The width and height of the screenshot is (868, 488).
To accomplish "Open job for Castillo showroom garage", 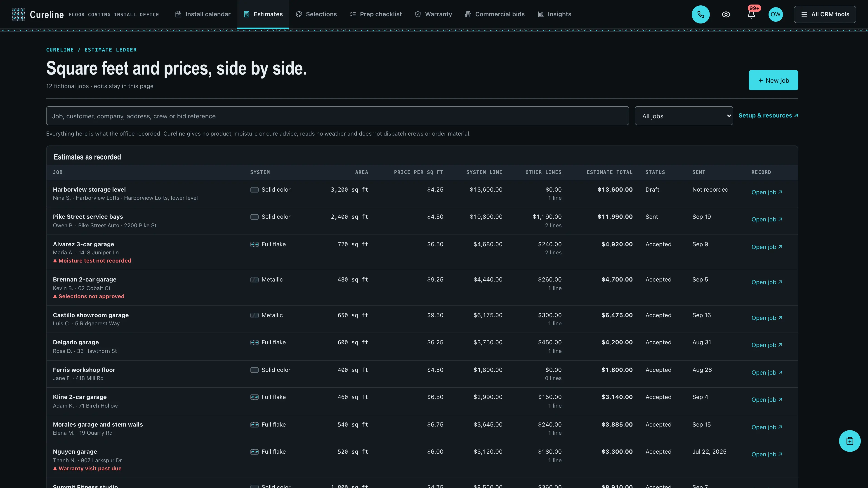I will (767, 318).
